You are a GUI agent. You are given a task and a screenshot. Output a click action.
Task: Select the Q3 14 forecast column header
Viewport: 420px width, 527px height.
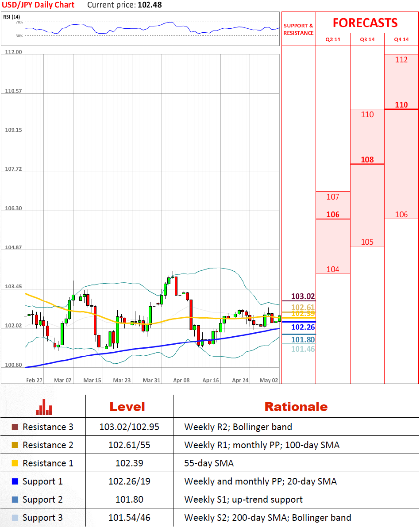(367, 39)
